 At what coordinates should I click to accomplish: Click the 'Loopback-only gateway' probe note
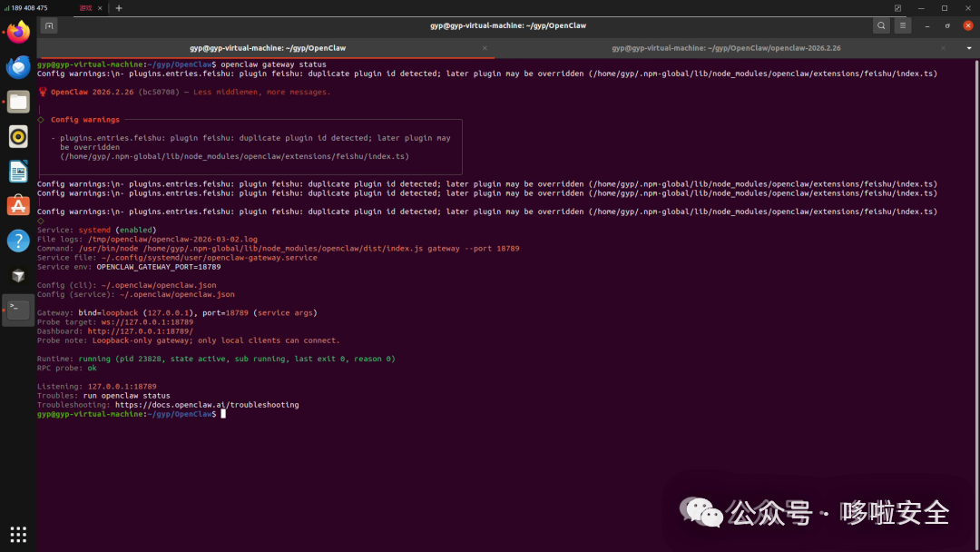pos(216,340)
